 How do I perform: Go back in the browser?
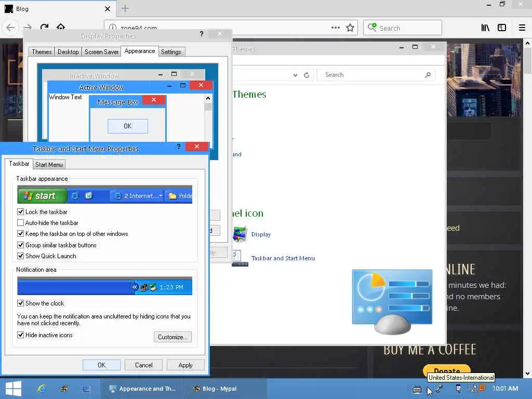click(10, 28)
